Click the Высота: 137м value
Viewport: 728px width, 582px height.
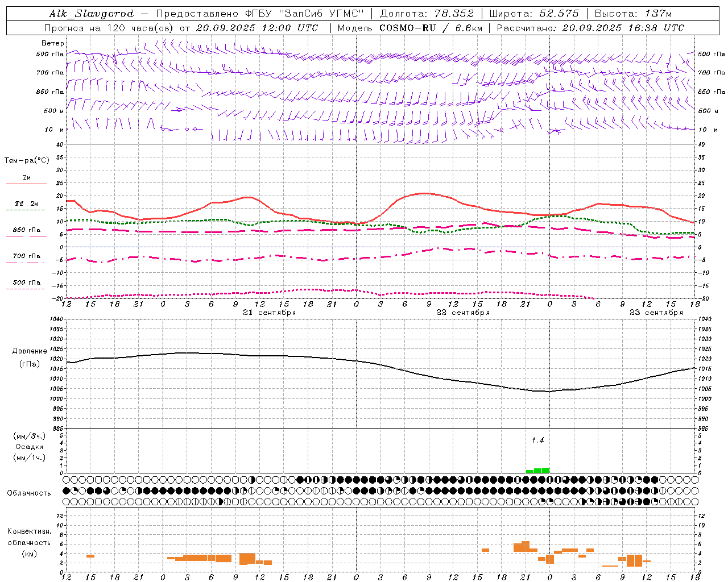coord(633,14)
